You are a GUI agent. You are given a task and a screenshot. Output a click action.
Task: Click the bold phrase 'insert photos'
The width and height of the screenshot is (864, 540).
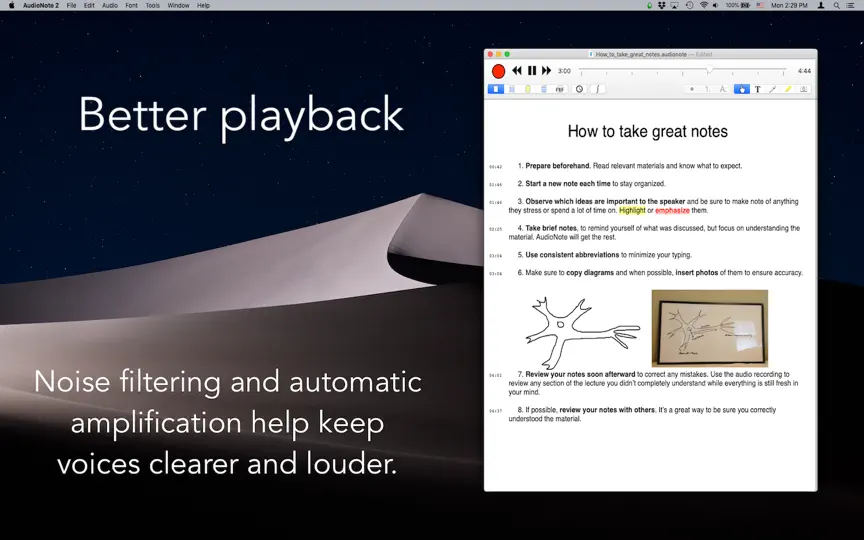[696, 273]
